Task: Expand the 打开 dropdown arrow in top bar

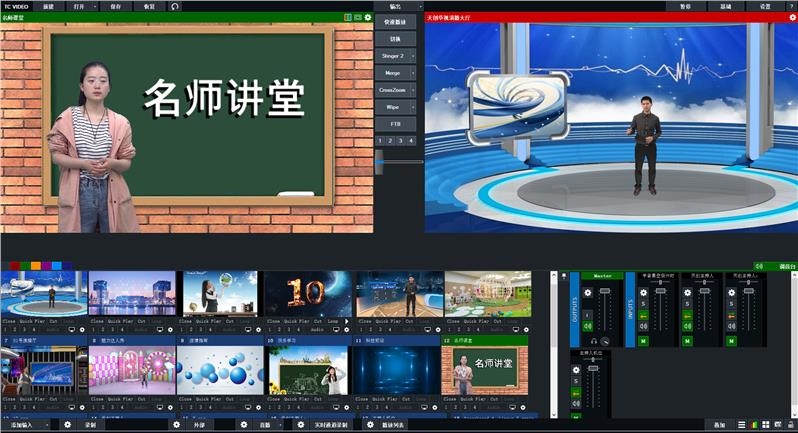Action: pos(95,7)
